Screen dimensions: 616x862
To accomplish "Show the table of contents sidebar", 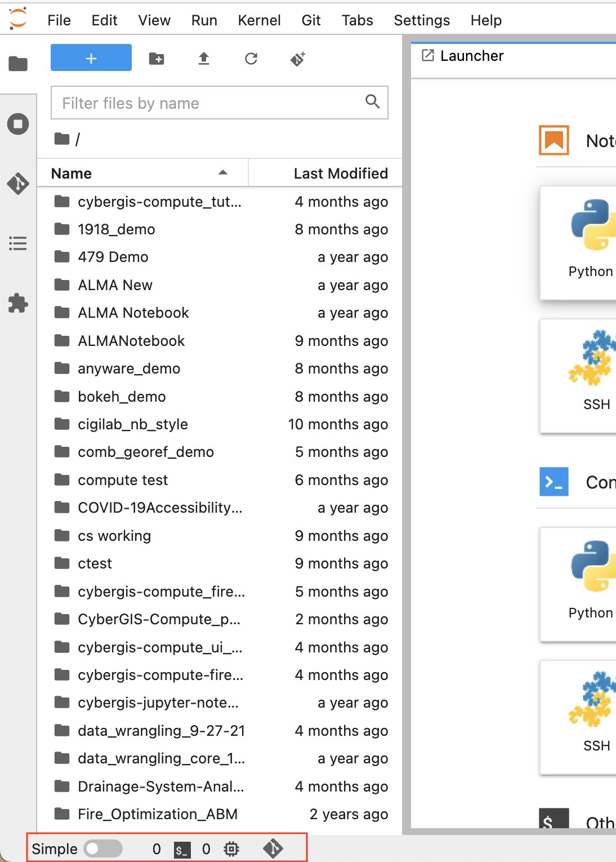I will click(x=17, y=243).
